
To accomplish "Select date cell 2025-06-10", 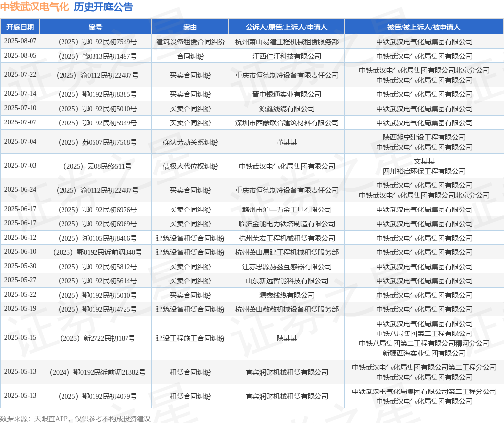I will [x=20, y=251].
